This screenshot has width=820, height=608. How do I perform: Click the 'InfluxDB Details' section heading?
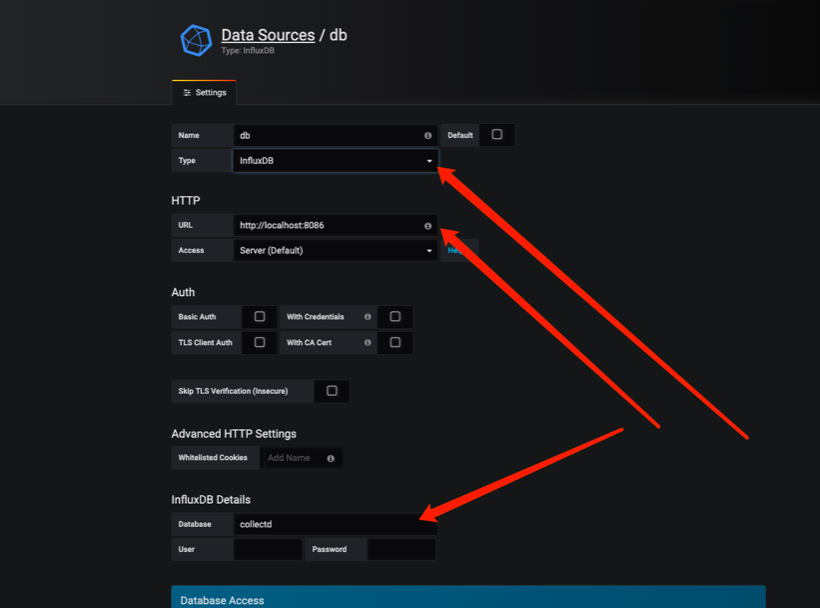click(211, 500)
